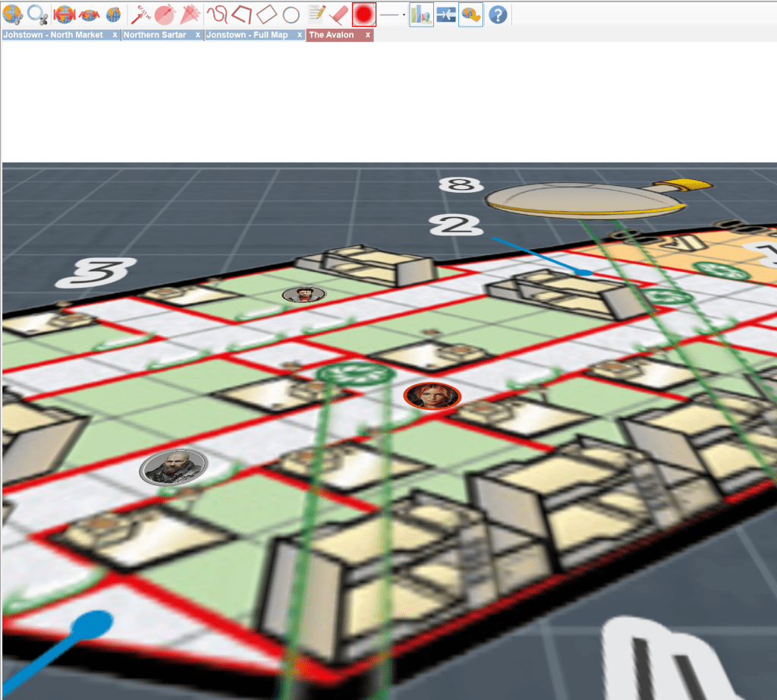This screenshot has height=700, width=777.
Task: Open help with the question mark icon
Action: (x=497, y=14)
